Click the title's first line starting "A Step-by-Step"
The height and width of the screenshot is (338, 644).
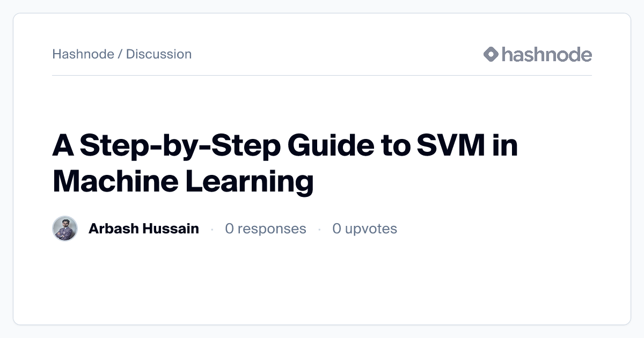284,146
